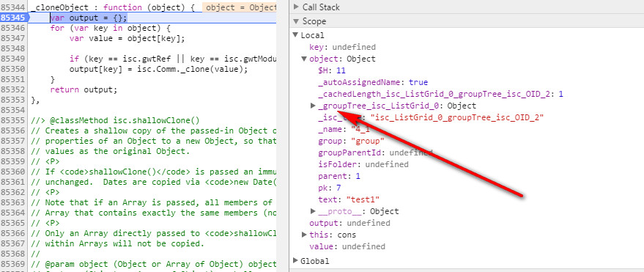Viewport: 644px width, 272px height.
Task: Click the 'return output;' code line
Action: [84, 89]
